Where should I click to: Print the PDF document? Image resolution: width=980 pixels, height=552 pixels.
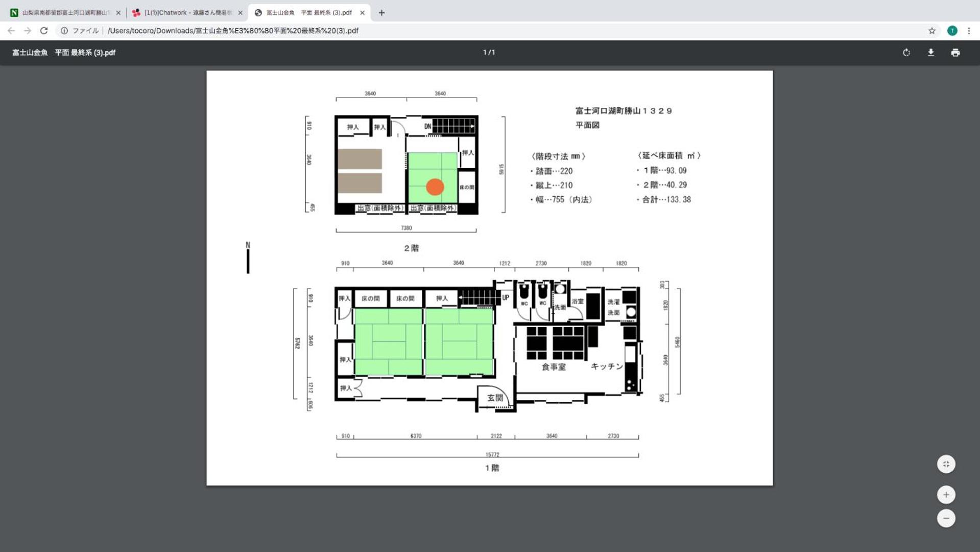point(955,53)
